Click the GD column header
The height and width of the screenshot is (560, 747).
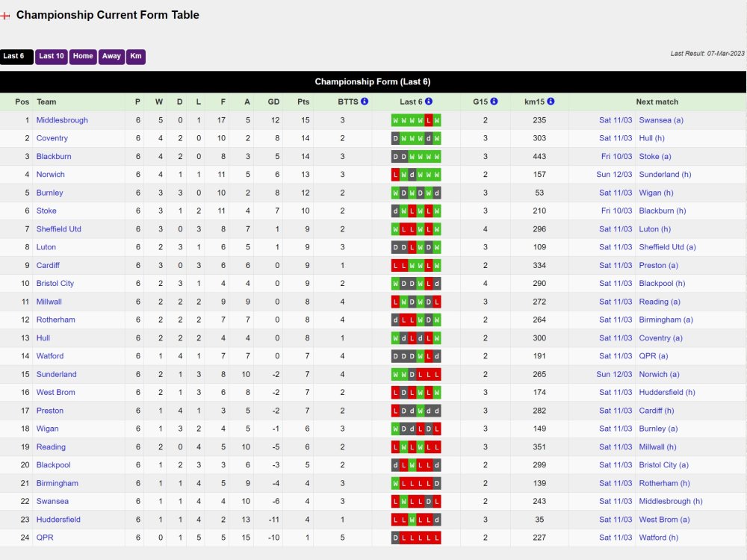pos(273,102)
